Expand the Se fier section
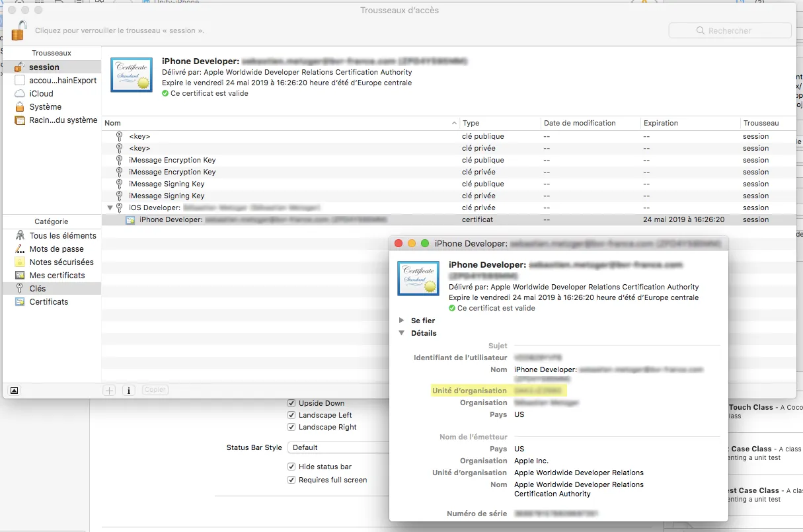Viewport: 803px width, 532px height. pos(401,321)
